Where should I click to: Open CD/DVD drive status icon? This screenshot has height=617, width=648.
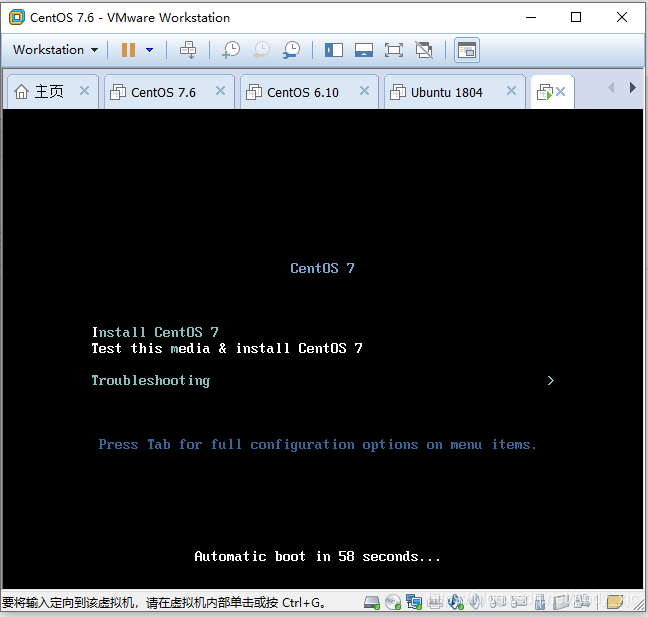click(x=393, y=602)
